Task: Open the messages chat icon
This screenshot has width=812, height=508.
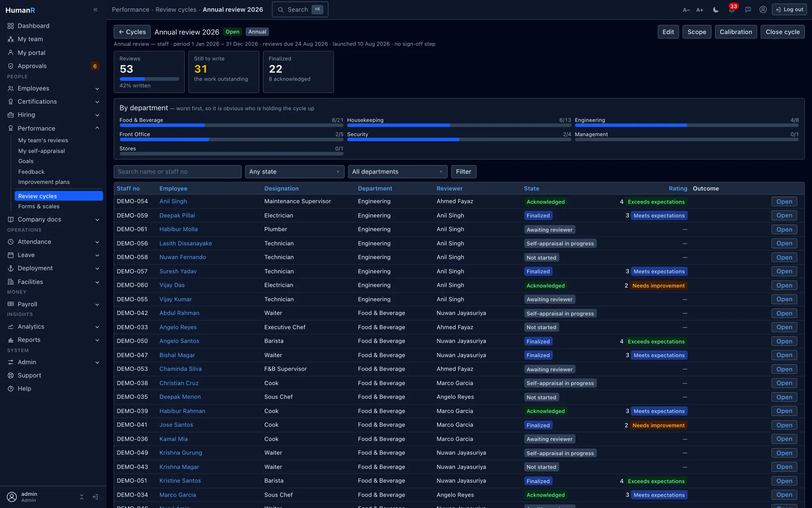Action: click(x=748, y=10)
